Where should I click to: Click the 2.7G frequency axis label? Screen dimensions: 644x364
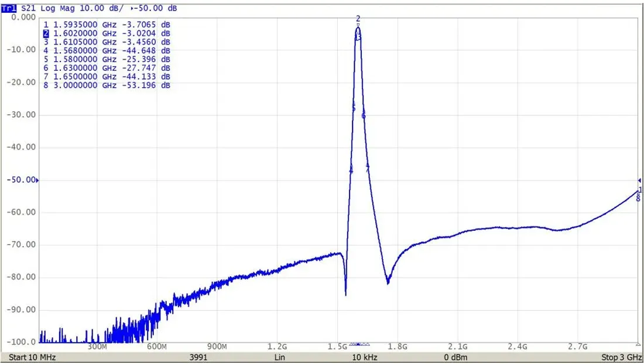coord(578,347)
